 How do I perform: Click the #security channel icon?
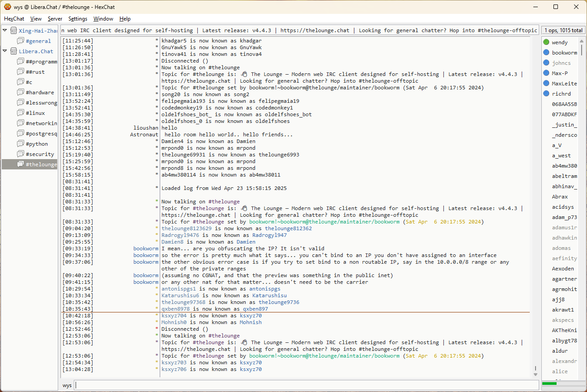21,154
